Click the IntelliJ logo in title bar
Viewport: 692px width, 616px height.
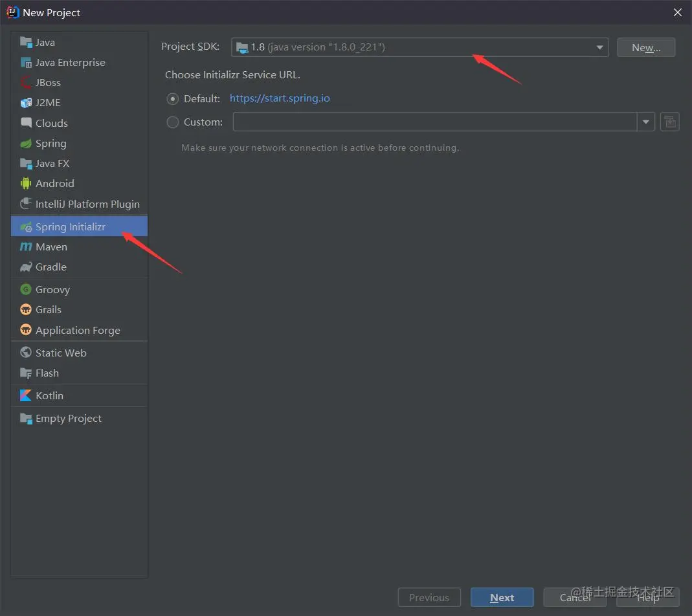click(12, 12)
